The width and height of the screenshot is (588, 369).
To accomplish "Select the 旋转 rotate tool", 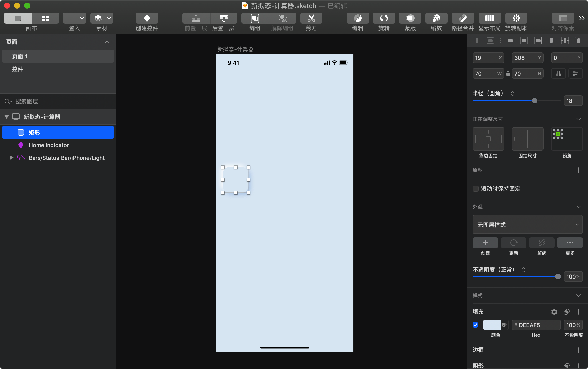I will tap(384, 18).
